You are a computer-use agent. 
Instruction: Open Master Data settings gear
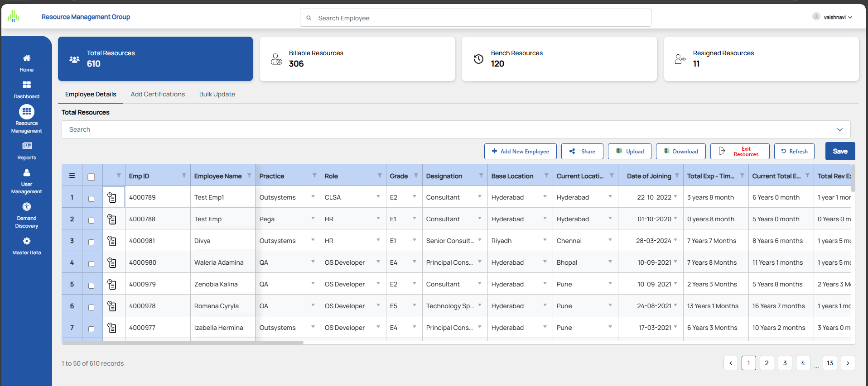(27, 241)
